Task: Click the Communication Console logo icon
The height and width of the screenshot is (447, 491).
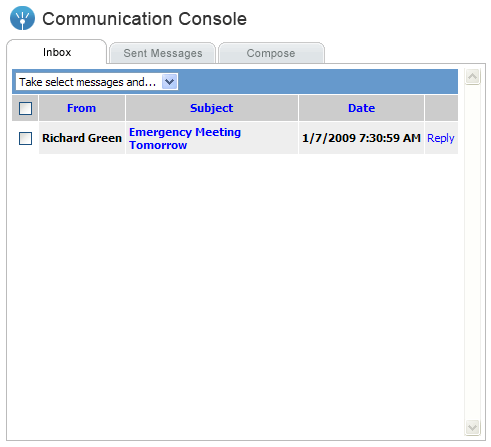Action: click(22, 18)
